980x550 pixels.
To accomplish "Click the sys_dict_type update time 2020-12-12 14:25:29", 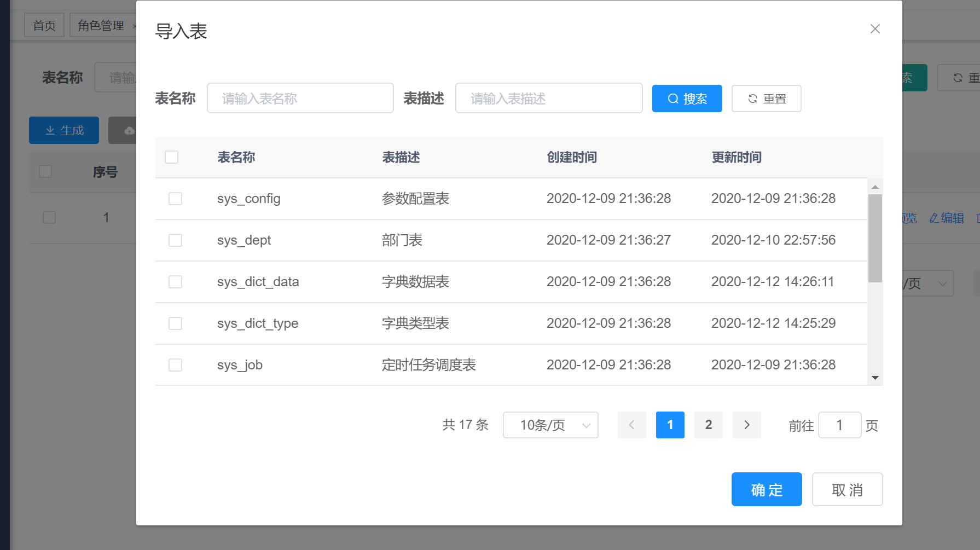I will coord(773,323).
